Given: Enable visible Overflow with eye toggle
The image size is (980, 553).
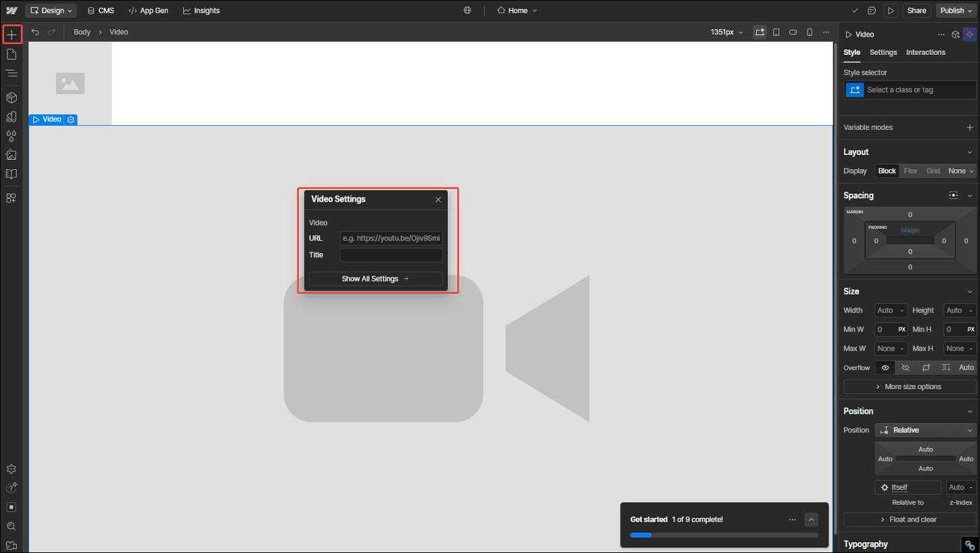Looking at the screenshot, I should coord(885,368).
